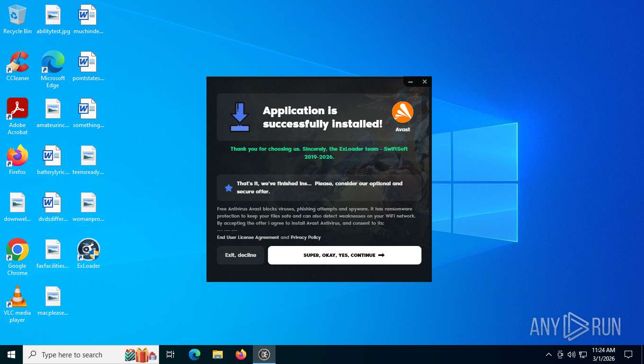Open network status in system tray
This screenshot has width=644, height=364.
click(583, 355)
